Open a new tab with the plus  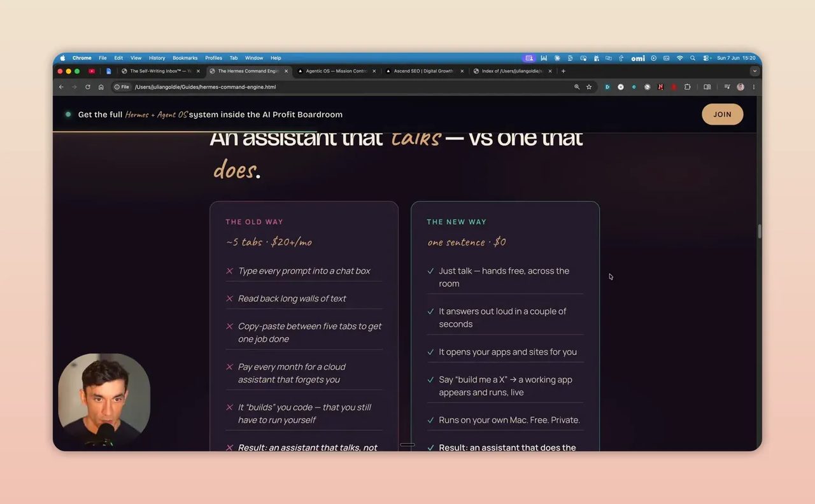(563, 71)
